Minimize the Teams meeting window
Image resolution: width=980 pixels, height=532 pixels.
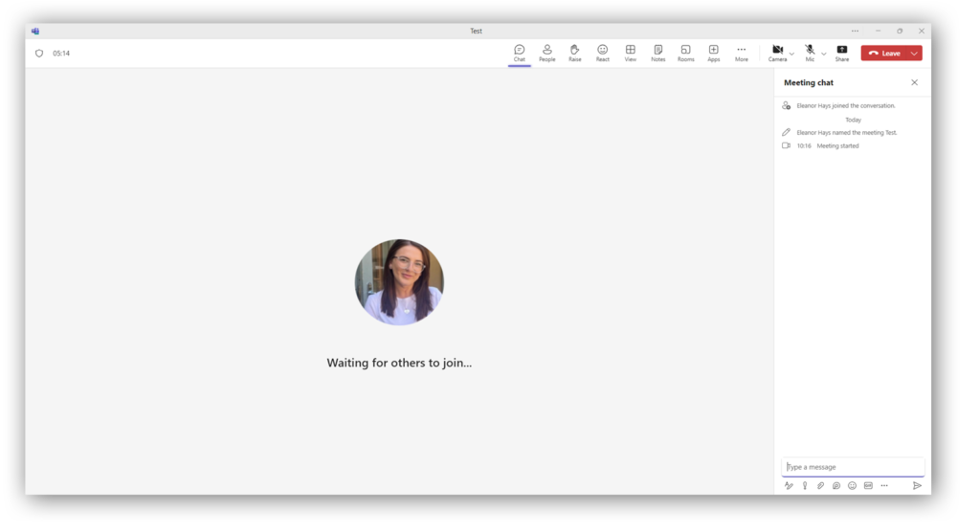tap(879, 31)
